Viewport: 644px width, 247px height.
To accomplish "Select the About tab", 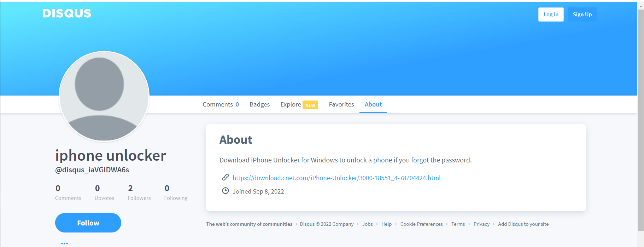I will pos(373,104).
